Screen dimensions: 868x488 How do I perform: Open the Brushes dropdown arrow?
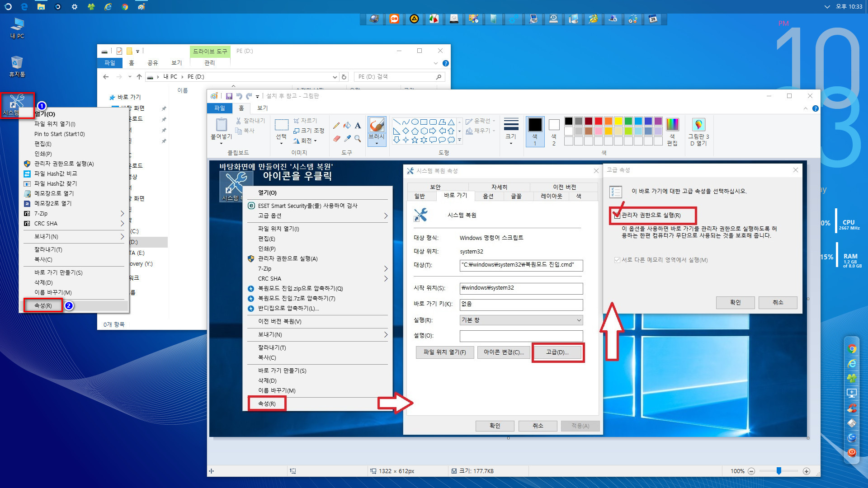(x=377, y=143)
